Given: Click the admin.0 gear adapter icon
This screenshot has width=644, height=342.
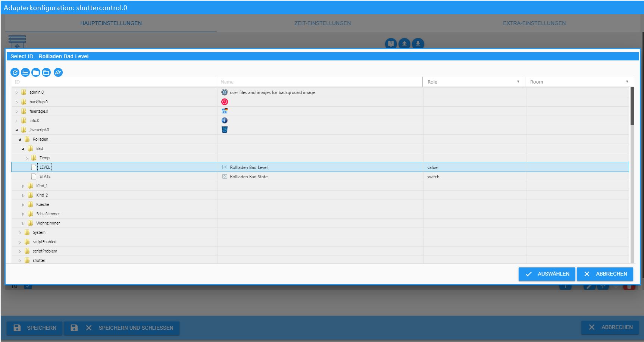Looking at the screenshot, I should point(225,92).
